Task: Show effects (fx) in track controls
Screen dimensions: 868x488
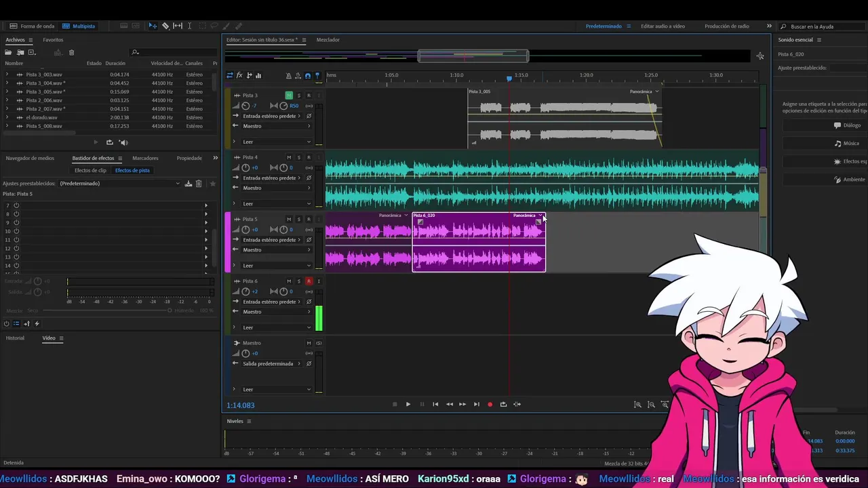Action: tap(239, 75)
